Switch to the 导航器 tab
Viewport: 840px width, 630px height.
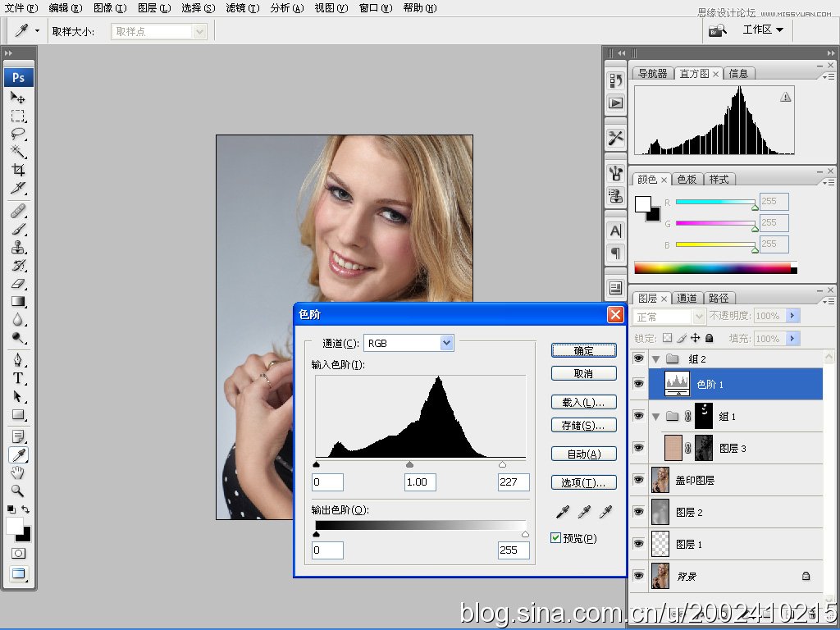652,73
